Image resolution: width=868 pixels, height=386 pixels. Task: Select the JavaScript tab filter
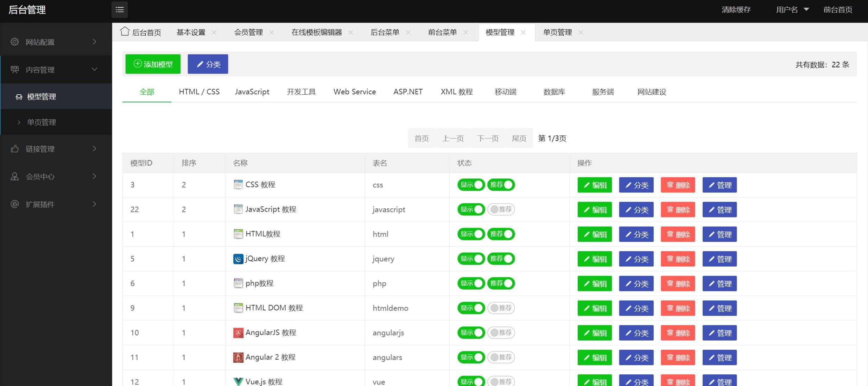(252, 92)
